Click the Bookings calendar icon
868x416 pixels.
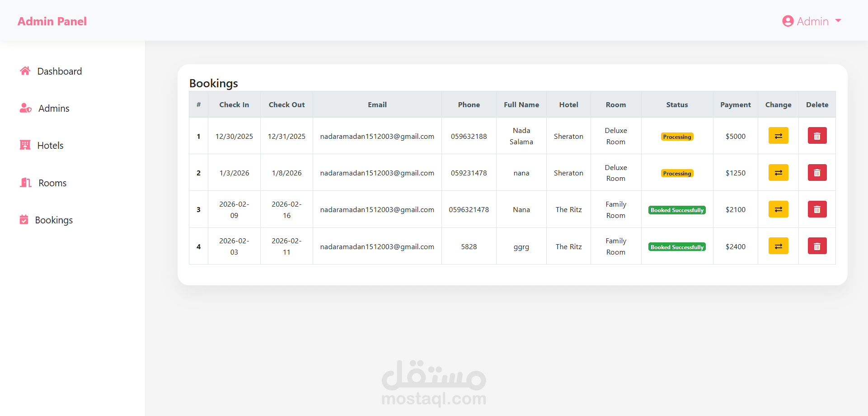[24, 220]
